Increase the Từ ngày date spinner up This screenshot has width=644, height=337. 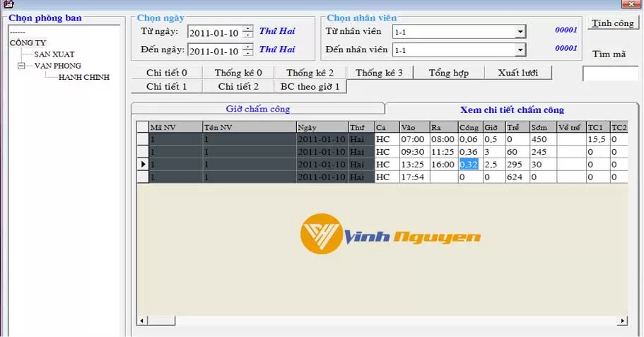click(247, 29)
